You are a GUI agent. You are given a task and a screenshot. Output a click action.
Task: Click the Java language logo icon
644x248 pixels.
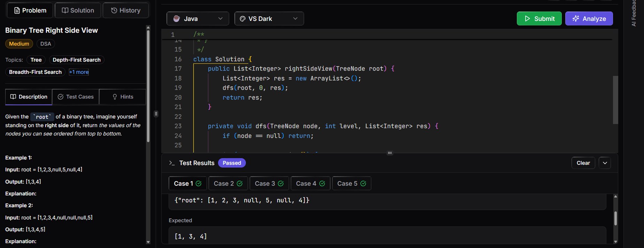coord(177,19)
